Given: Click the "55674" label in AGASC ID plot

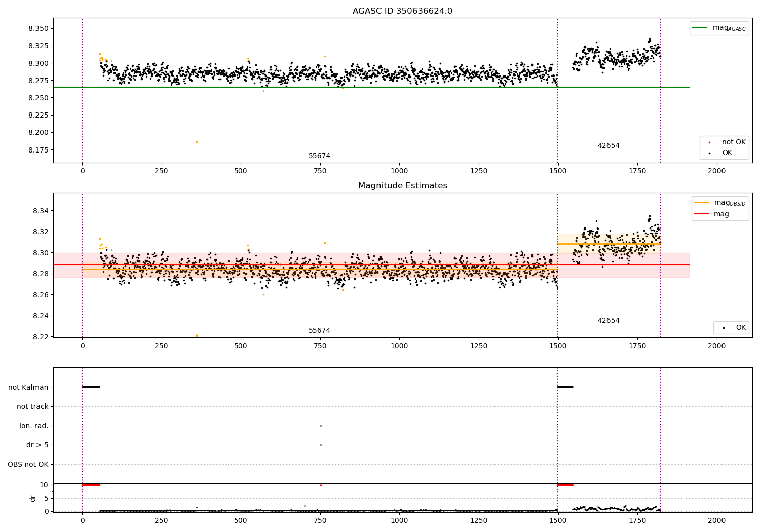Looking at the screenshot, I should click(x=320, y=156).
